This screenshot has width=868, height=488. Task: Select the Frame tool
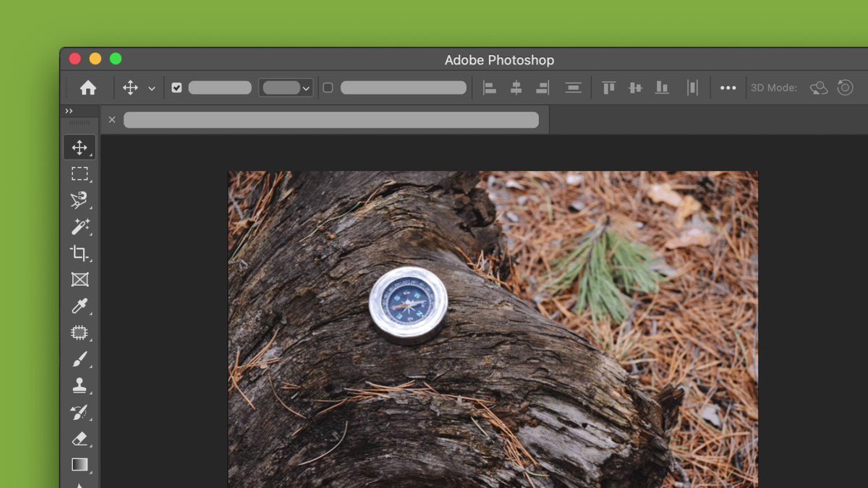click(80, 279)
